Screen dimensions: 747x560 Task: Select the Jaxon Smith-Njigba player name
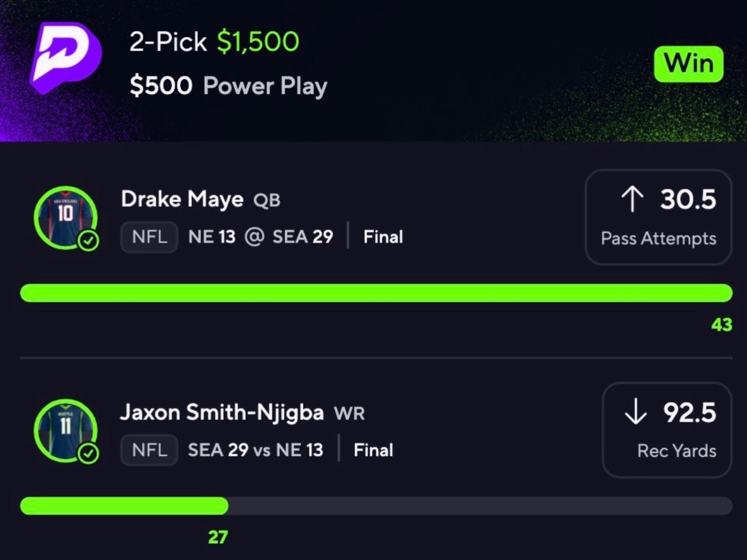coord(222,412)
